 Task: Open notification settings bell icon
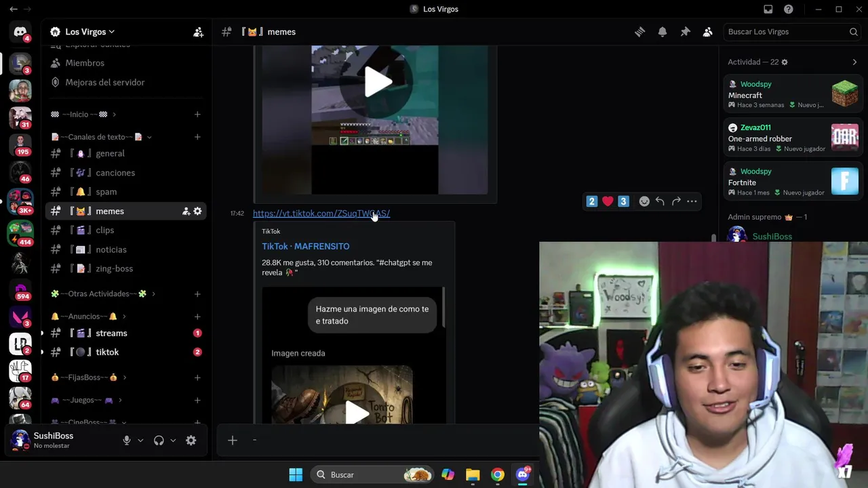(663, 32)
